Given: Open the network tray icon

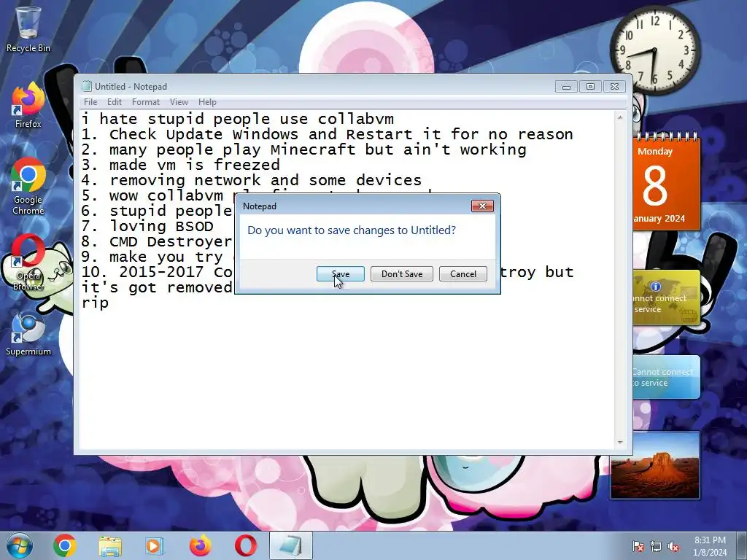Looking at the screenshot, I should coord(656,546).
